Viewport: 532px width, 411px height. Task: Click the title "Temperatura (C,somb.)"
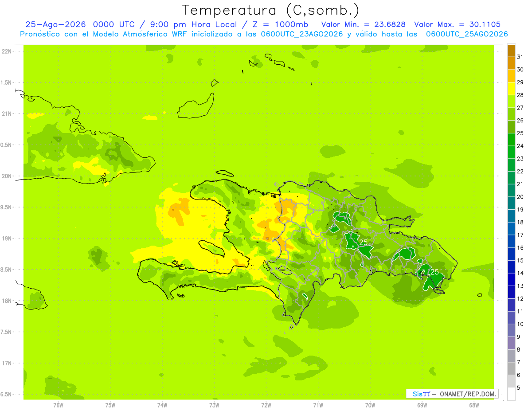pyautogui.click(x=271, y=10)
